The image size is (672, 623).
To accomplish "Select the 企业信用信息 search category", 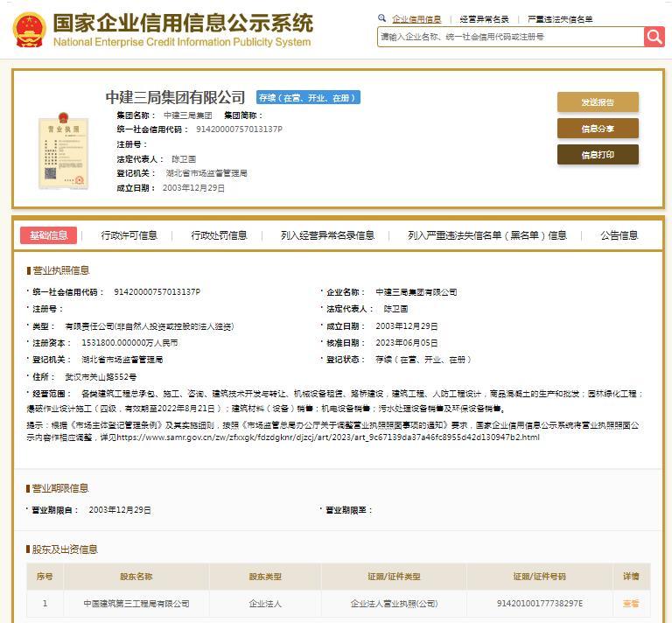I will [x=416, y=19].
